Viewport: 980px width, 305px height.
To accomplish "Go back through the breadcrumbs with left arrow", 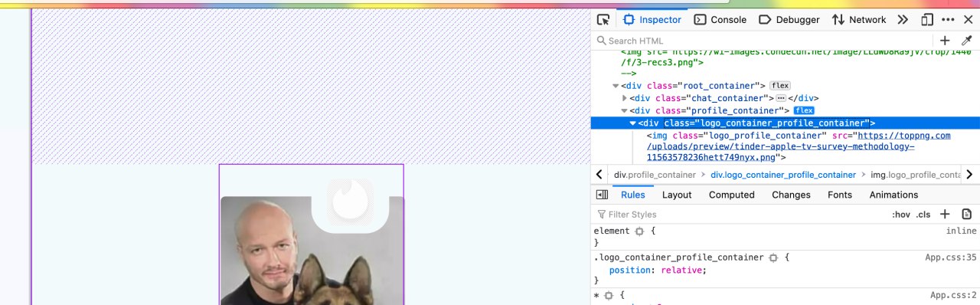I will coord(599,175).
